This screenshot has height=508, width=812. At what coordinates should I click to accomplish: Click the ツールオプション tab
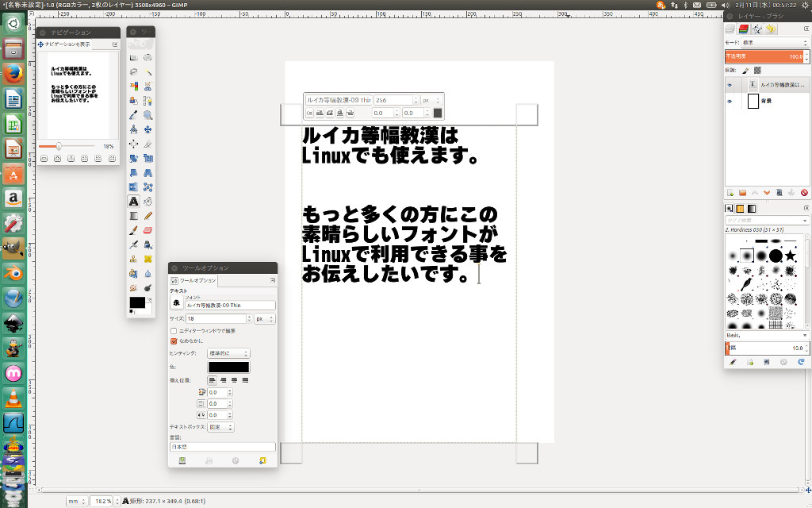click(193, 280)
